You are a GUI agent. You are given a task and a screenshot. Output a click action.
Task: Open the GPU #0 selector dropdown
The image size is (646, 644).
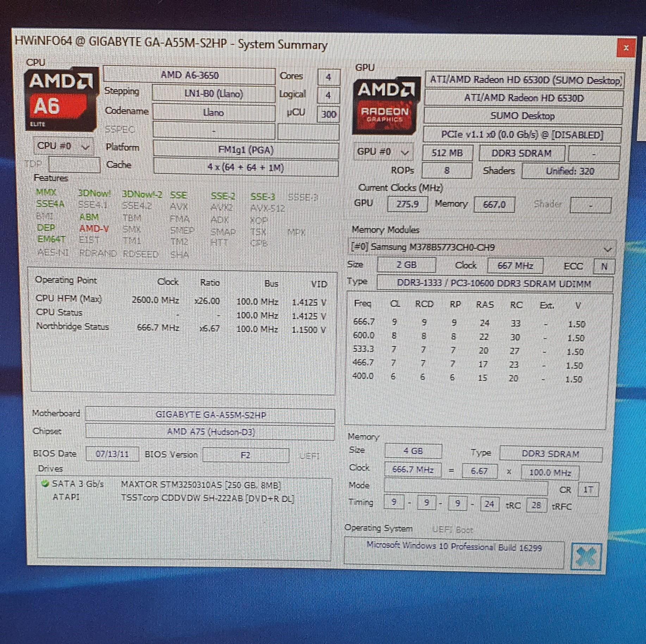(383, 152)
